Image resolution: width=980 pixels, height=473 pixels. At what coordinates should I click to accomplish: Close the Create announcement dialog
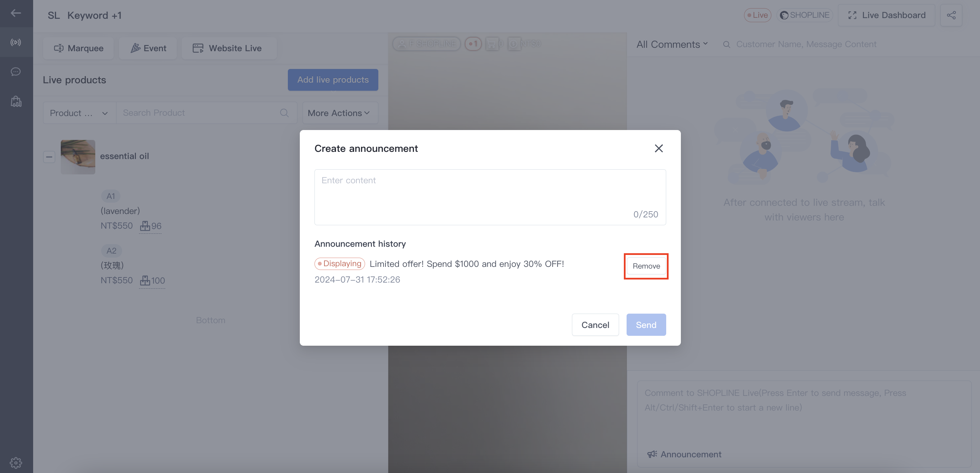659,148
